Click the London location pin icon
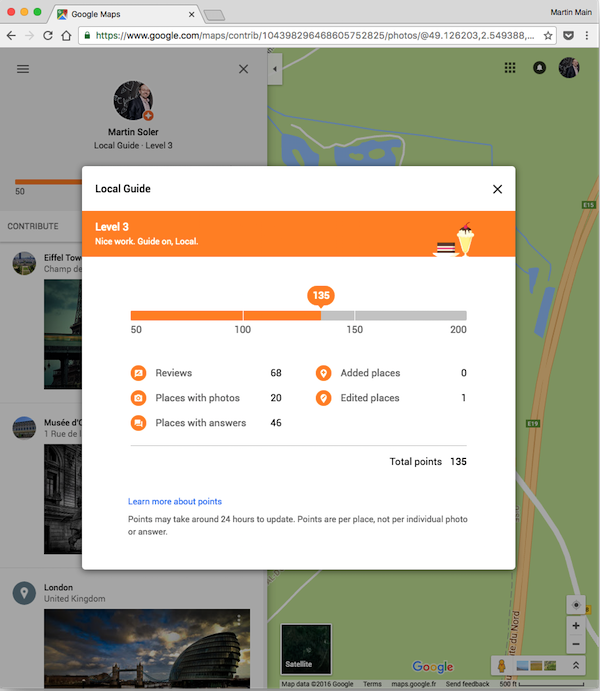 click(24, 593)
